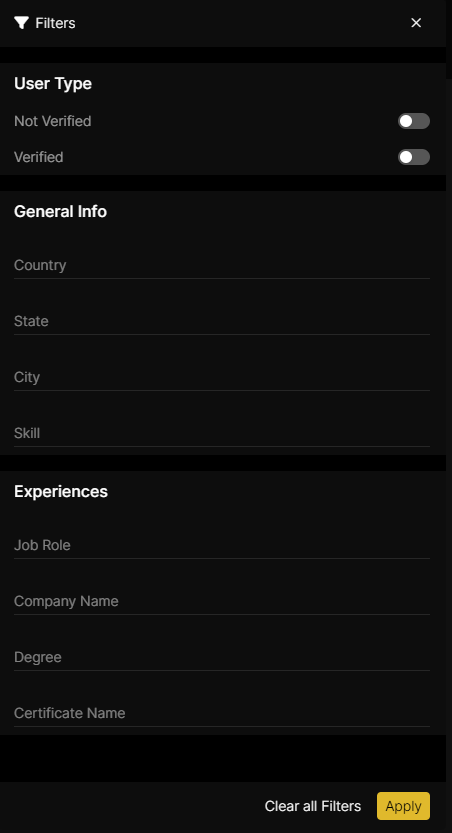Click the Company Name field
Image resolution: width=452 pixels, height=833 pixels.
tap(222, 601)
